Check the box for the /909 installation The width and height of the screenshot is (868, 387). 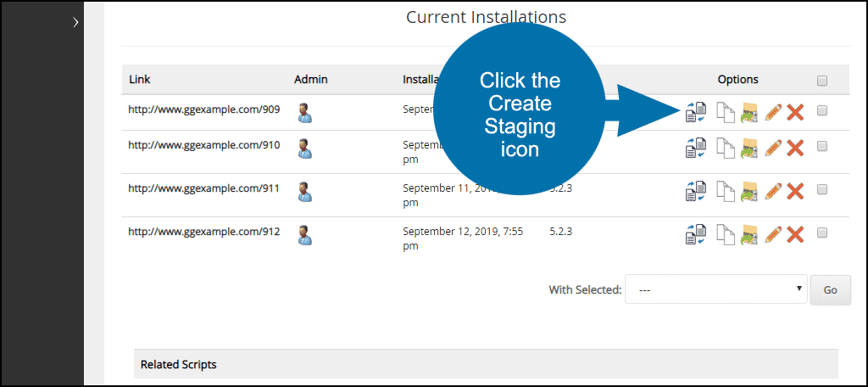822,111
